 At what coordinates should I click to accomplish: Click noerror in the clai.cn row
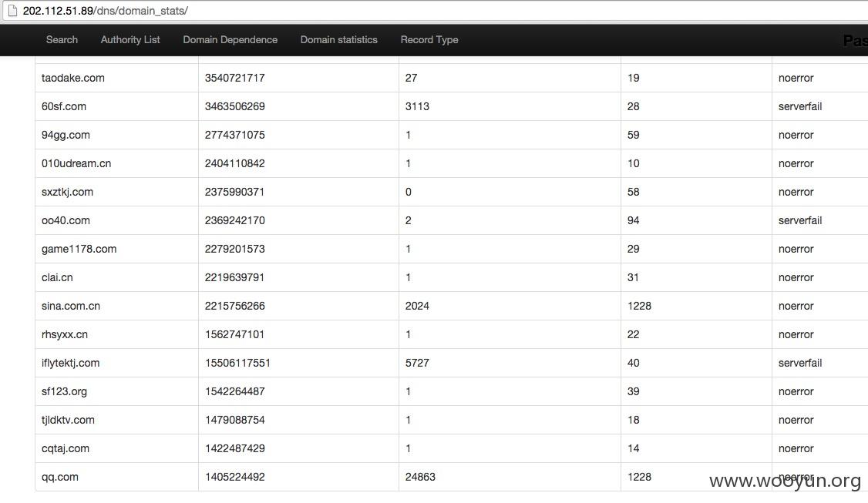[796, 277]
